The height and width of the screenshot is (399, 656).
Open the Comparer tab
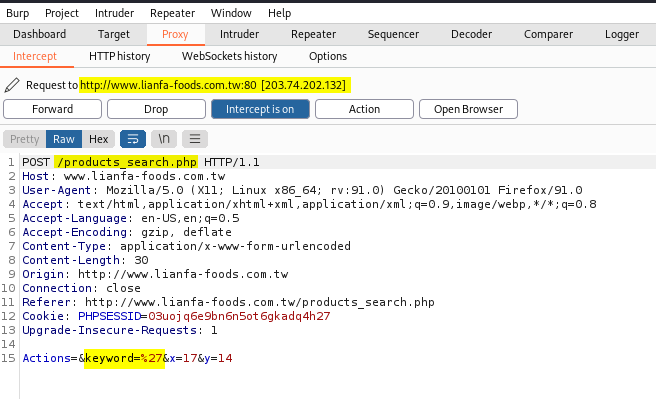tap(548, 34)
